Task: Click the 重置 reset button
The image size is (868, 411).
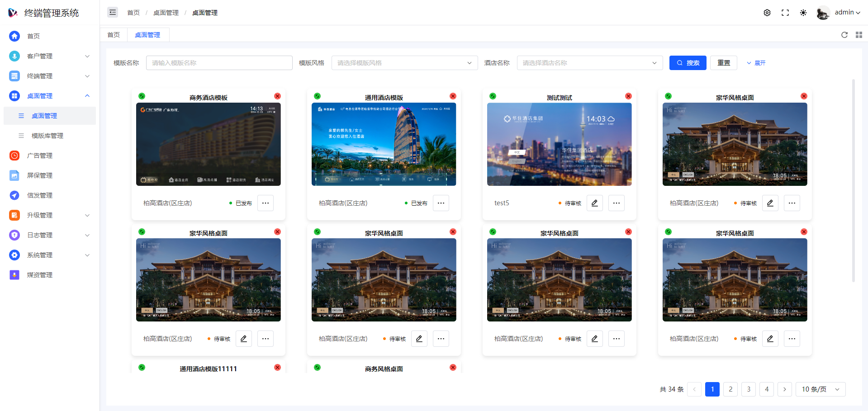Action: (x=724, y=63)
